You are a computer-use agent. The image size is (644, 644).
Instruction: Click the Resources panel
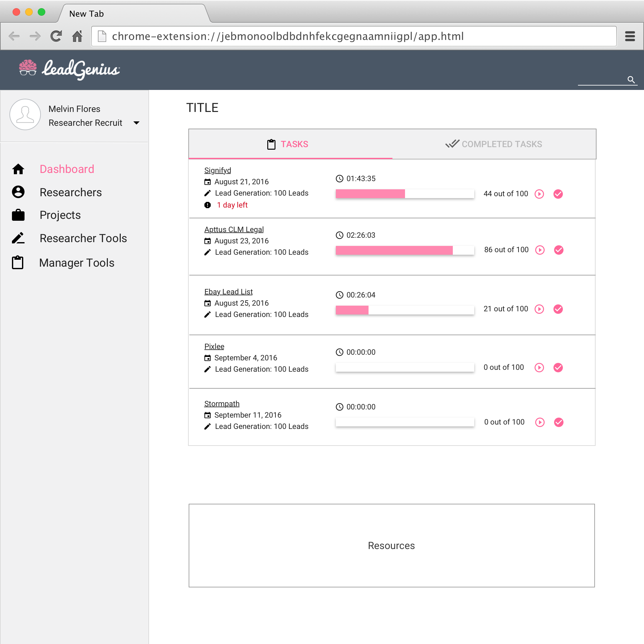click(x=391, y=545)
